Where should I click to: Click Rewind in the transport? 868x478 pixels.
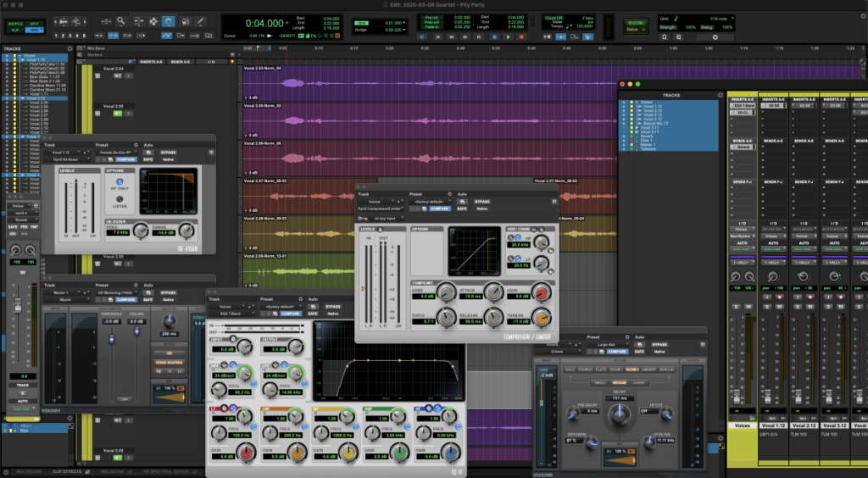coord(451,36)
